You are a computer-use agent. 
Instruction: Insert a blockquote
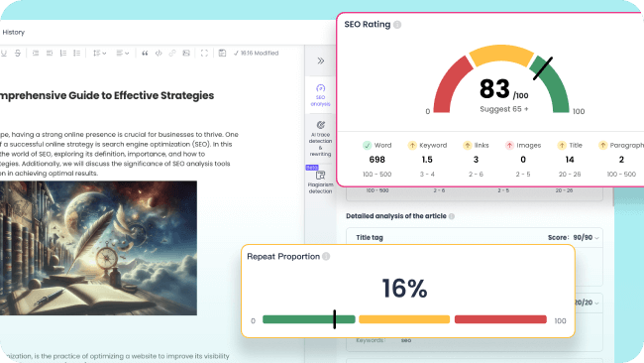click(x=145, y=53)
